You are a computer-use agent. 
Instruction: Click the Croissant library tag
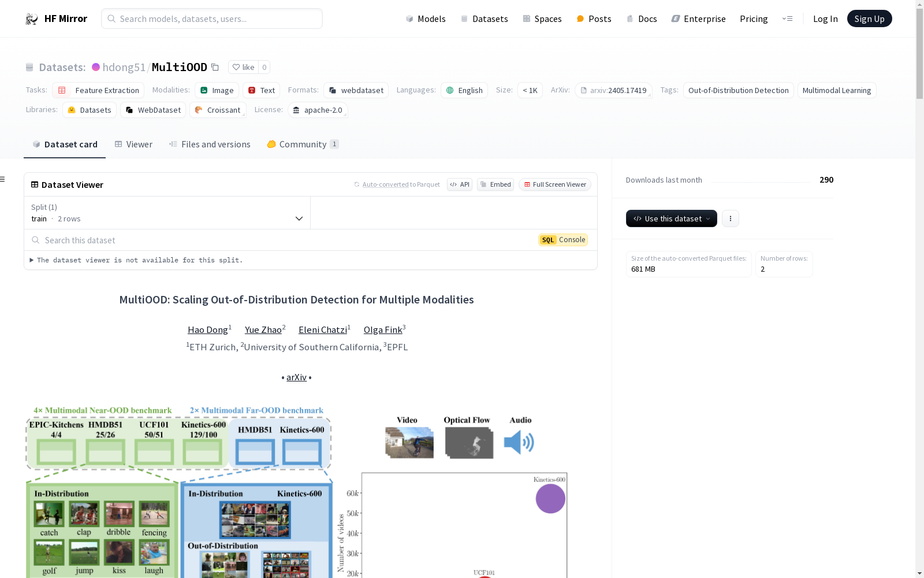218,110
